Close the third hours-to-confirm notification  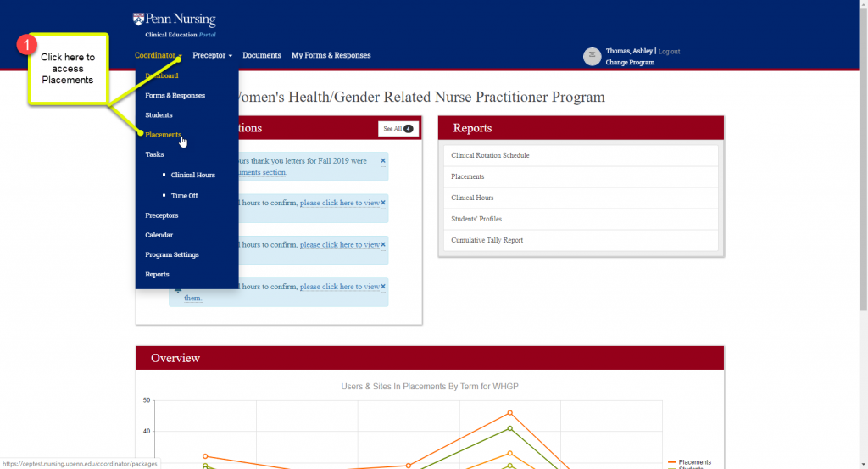click(382, 245)
